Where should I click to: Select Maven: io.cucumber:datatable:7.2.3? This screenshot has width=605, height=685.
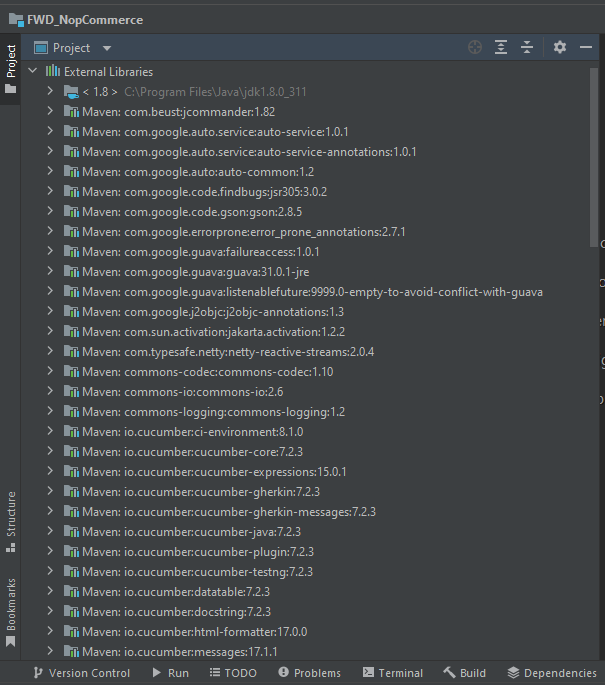pyautogui.click(x=176, y=592)
